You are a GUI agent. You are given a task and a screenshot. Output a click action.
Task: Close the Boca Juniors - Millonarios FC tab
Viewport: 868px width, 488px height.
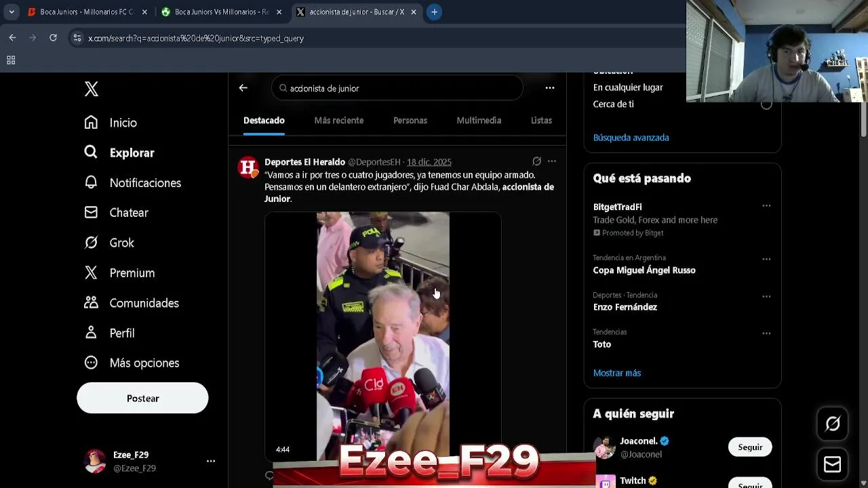click(x=144, y=12)
